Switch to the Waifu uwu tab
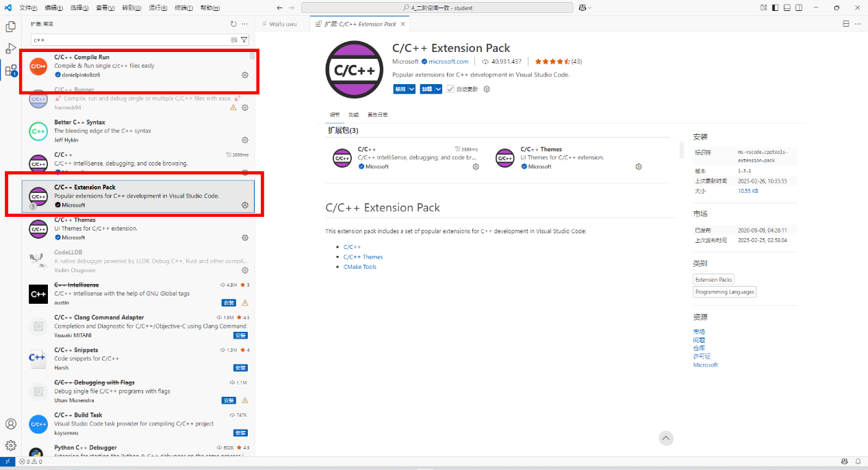The height and width of the screenshot is (470, 868). click(x=282, y=24)
